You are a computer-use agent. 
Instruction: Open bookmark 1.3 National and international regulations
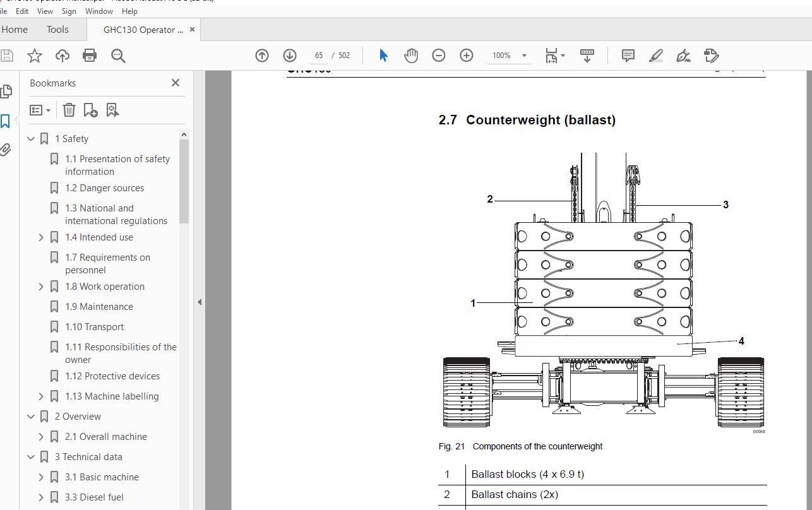(116, 215)
